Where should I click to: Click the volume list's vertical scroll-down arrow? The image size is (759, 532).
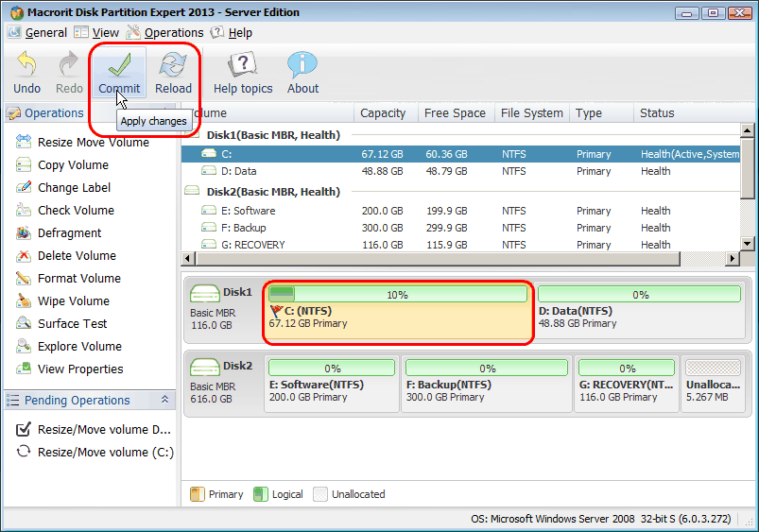pyautogui.click(x=747, y=244)
